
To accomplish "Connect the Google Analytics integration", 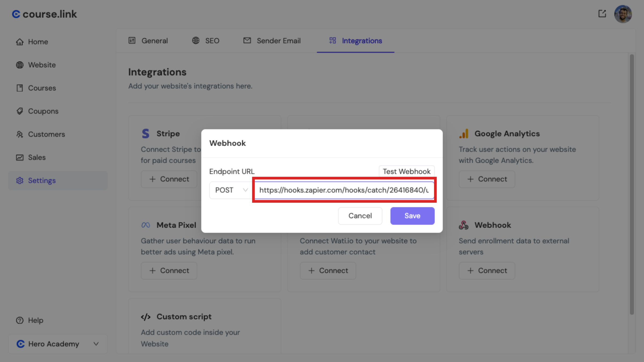I will (x=487, y=179).
